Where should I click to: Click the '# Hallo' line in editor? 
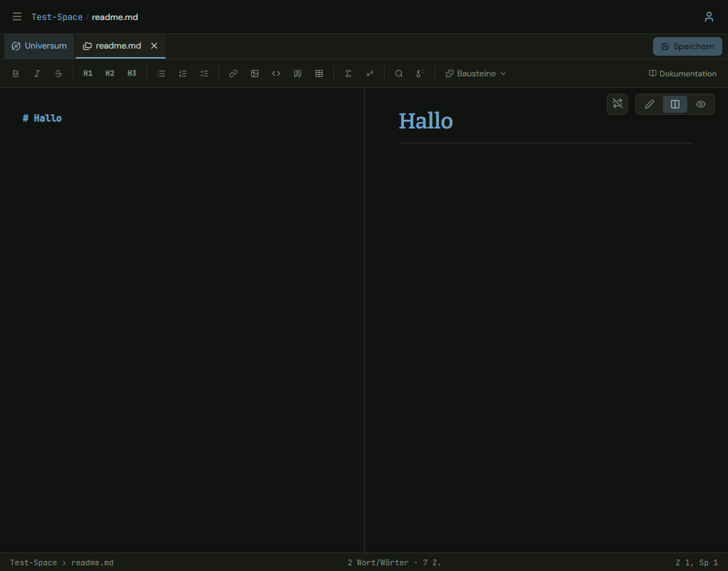[42, 118]
